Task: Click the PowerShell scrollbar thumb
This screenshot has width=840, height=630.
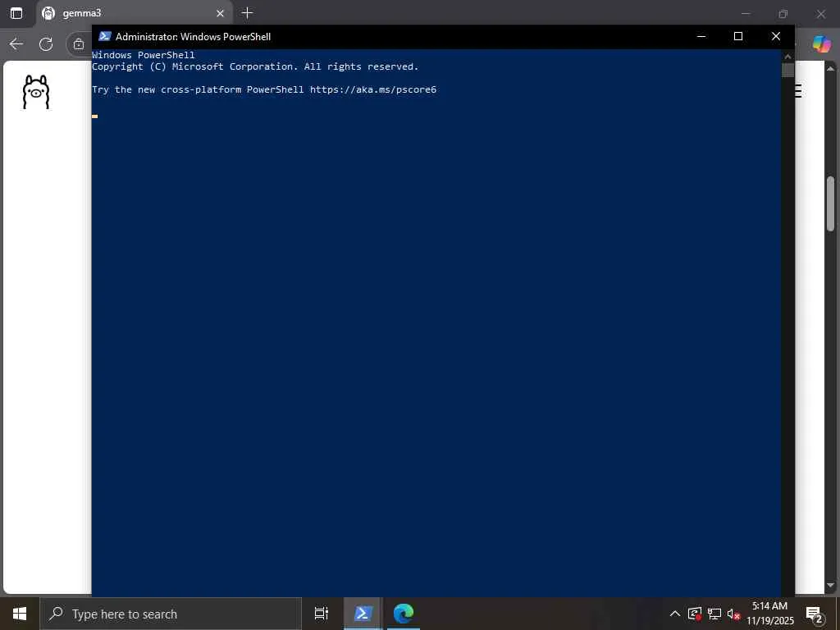Action: click(x=787, y=71)
